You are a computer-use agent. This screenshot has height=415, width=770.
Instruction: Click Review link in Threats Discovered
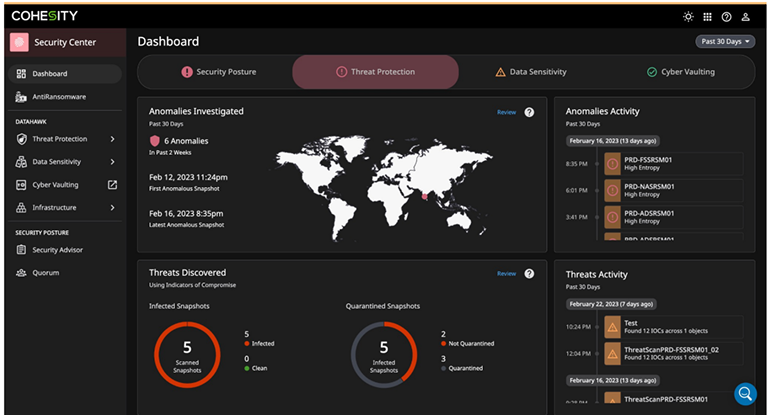point(506,274)
